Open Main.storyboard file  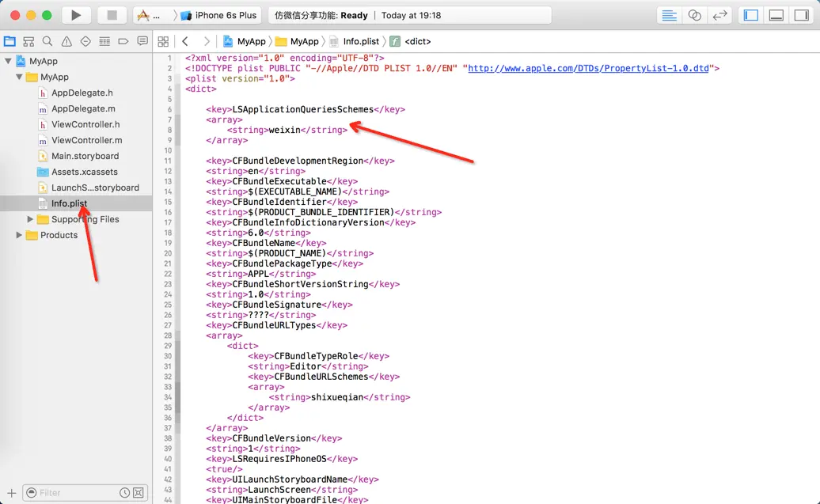[85, 156]
